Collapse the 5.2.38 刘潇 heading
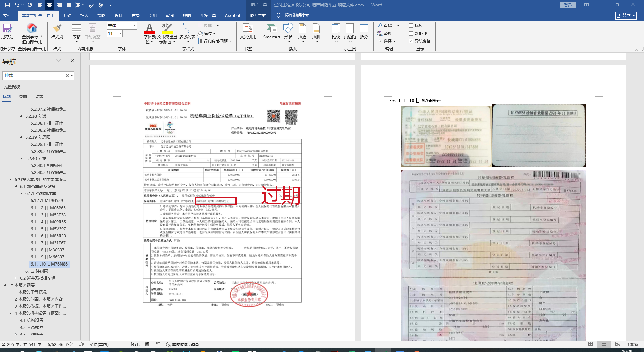This screenshot has width=644, height=352. [x=21, y=116]
